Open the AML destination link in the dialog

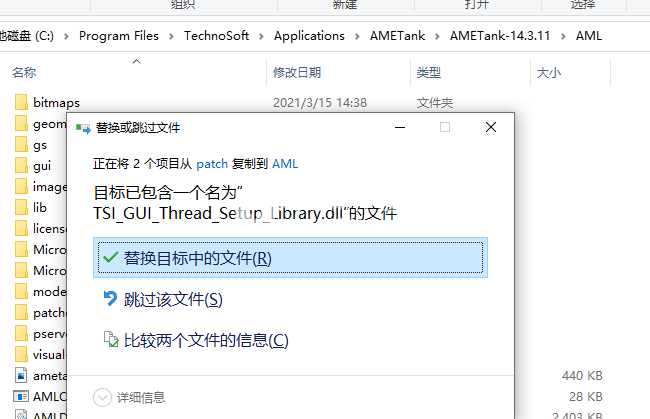point(285,163)
